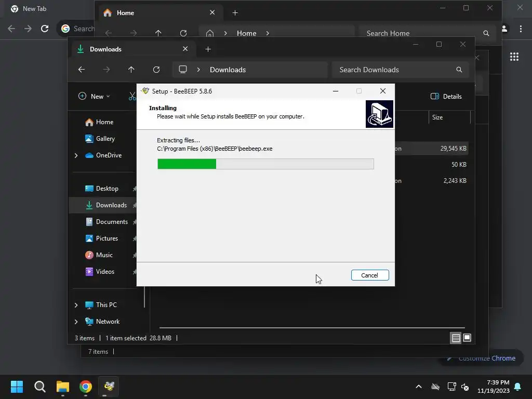The height and width of the screenshot is (399, 532).
Task: Cancel the BeeBEEP installation
Action: (370, 275)
